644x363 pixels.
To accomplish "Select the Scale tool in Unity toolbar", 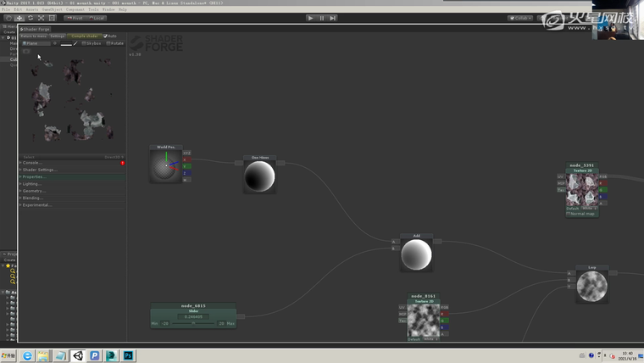I will coord(41,17).
